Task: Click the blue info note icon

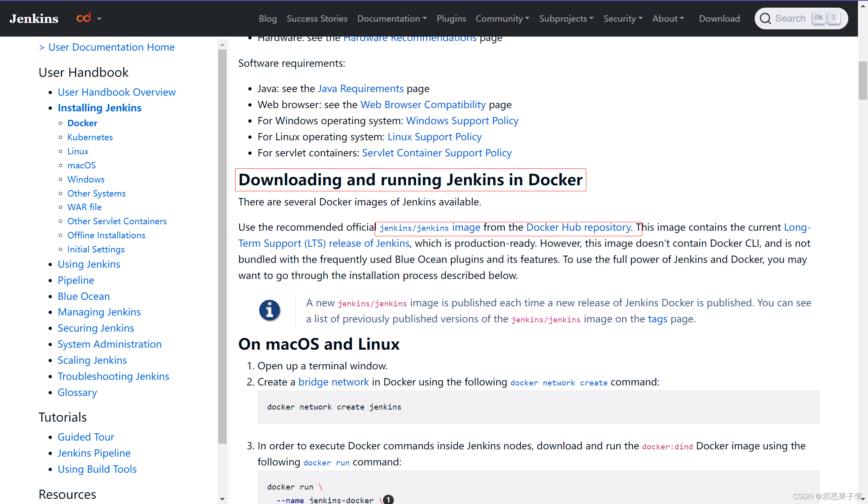Action: 269,310
